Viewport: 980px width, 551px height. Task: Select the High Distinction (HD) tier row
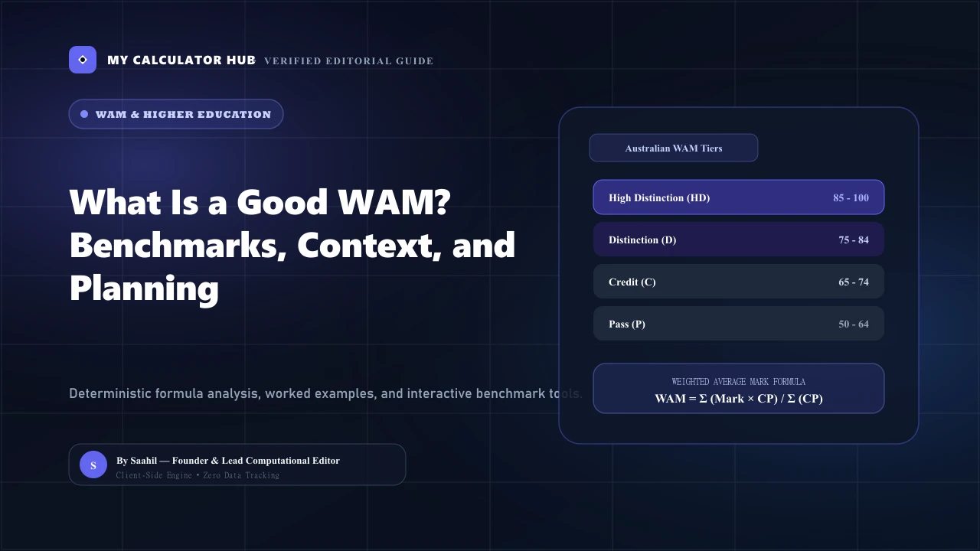[739, 197]
